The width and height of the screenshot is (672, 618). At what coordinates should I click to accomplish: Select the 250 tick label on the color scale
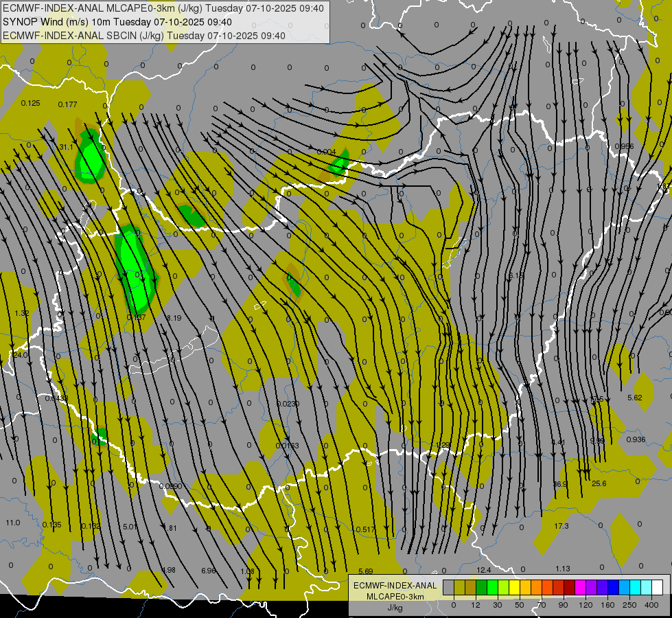pos(629,605)
